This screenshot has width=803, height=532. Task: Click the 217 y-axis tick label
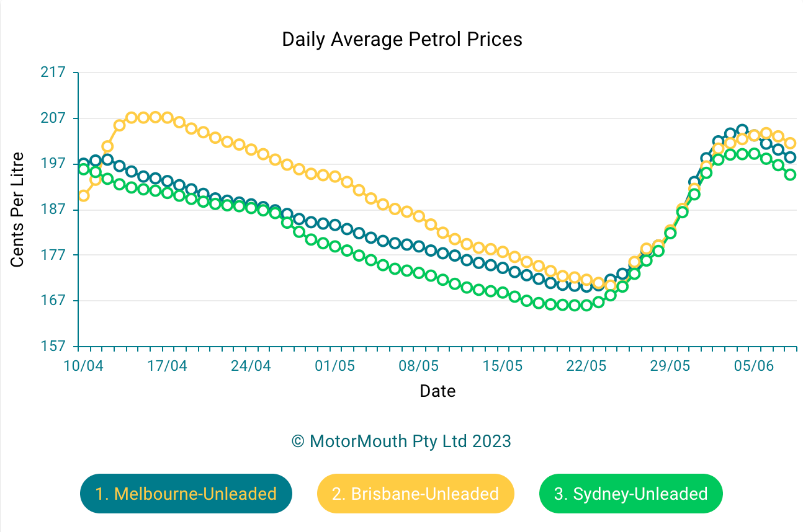click(x=53, y=73)
